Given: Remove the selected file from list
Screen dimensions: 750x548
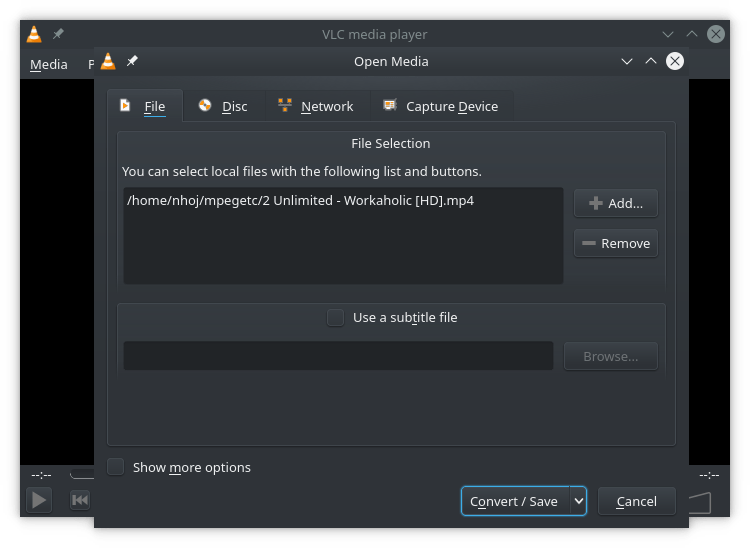Looking at the screenshot, I should coord(616,243).
